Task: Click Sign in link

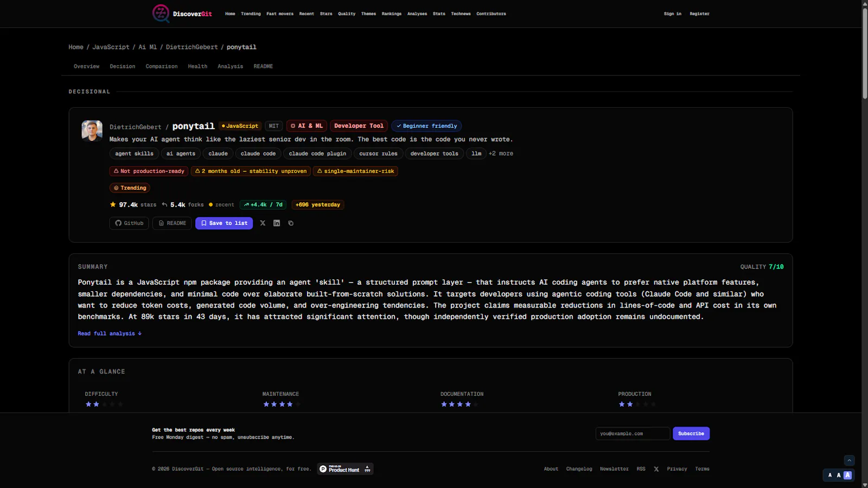Action: 673,14
